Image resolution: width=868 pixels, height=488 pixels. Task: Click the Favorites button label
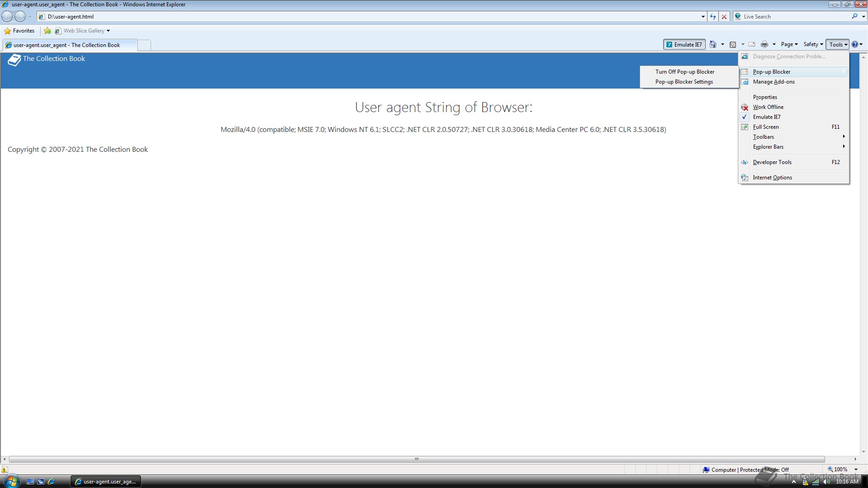pyautogui.click(x=24, y=31)
